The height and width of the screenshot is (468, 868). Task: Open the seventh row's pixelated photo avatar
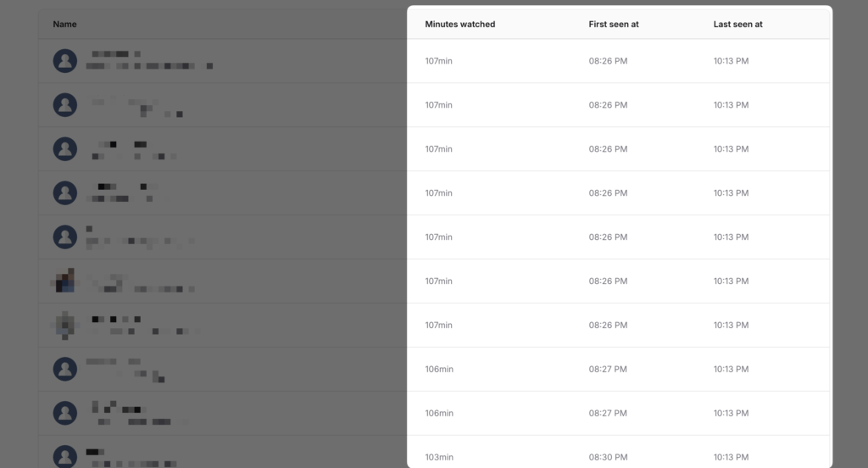[64, 325]
